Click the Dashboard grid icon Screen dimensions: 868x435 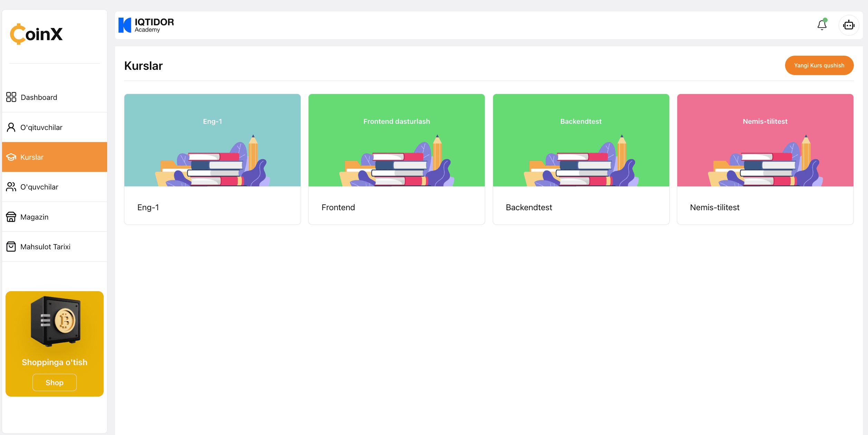click(11, 97)
